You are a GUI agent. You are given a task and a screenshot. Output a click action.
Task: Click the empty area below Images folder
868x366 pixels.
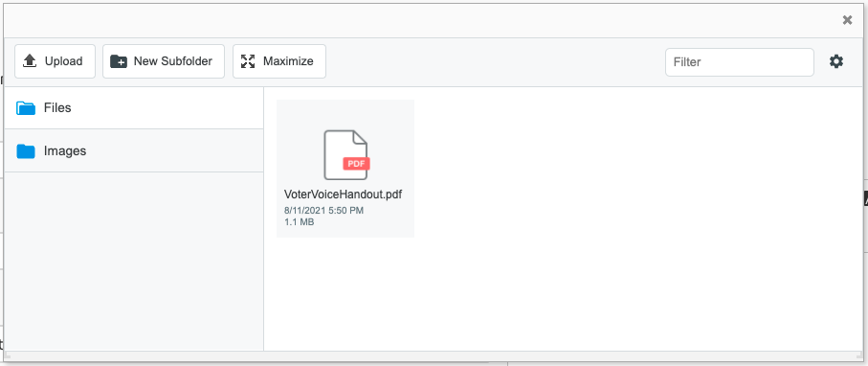(x=133, y=261)
